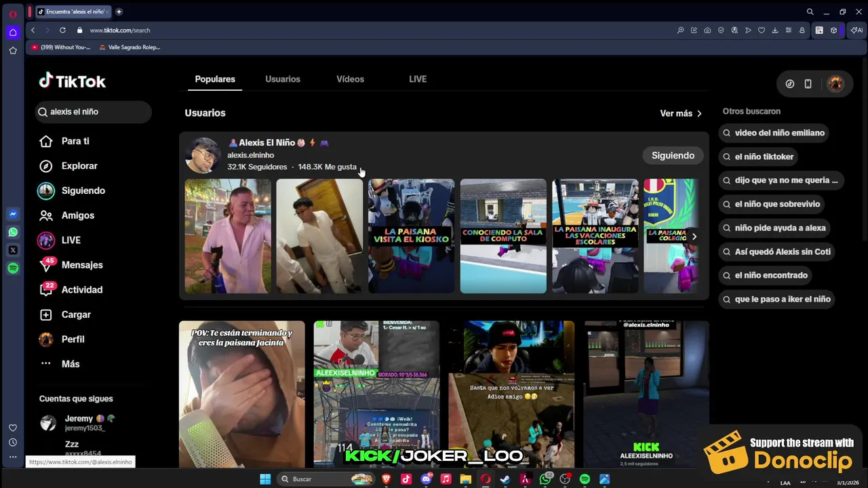Show next videos with the carousel arrow
The image size is (868, 488).
click(694, 237)
